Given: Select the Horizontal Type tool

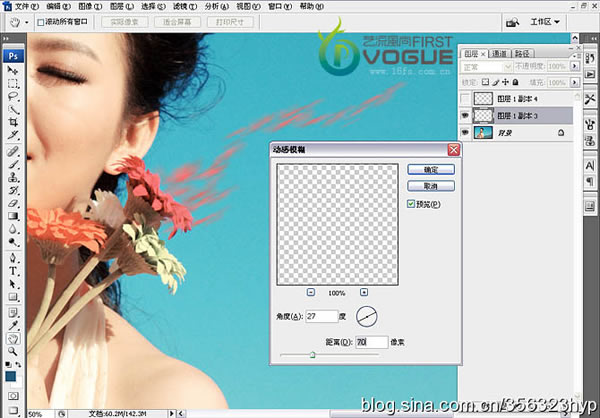Looking at the screenshot, I should point(13,271).
